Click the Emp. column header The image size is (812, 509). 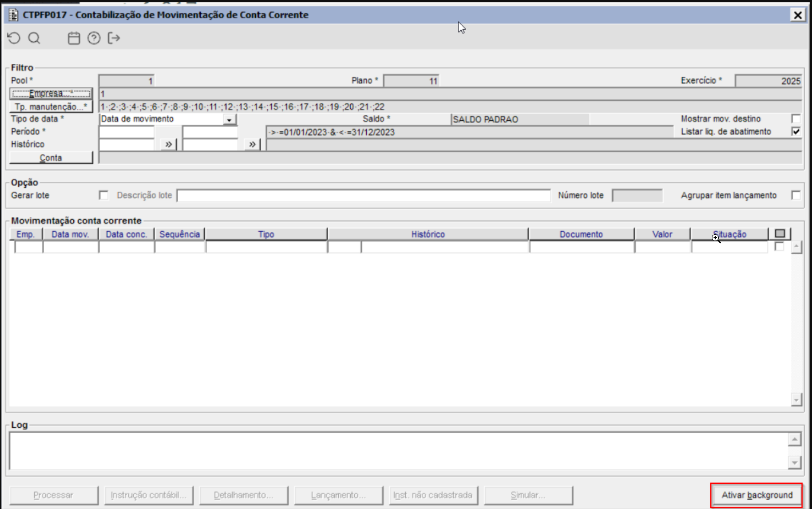point(26,234)
